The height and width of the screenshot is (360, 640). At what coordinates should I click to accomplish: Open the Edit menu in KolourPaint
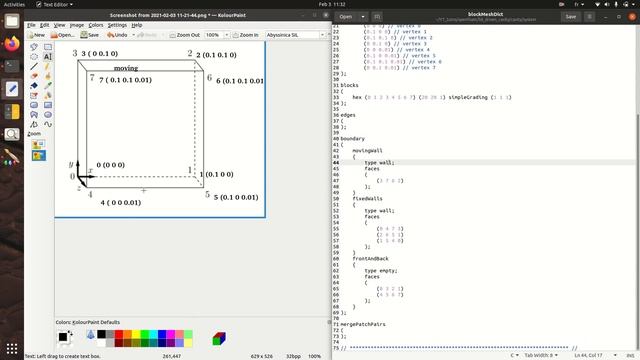pyautogui.click(x=44, y=25)
